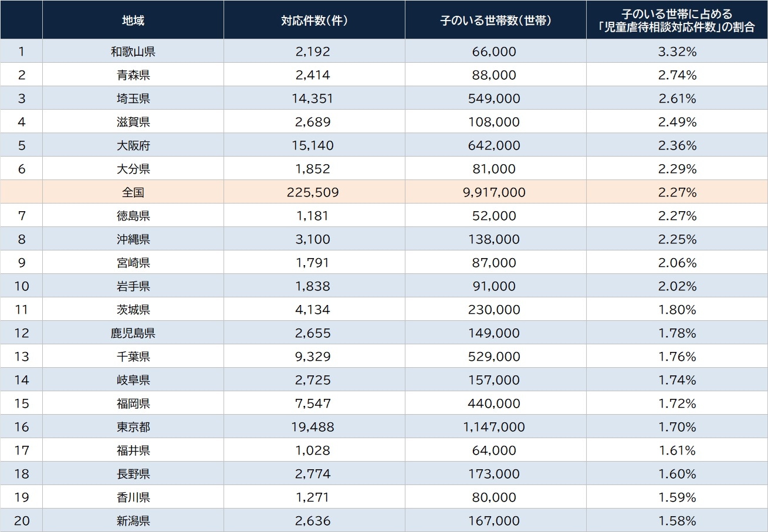
Task: Select the 新潟県 cell
Action: click(133, 521)
